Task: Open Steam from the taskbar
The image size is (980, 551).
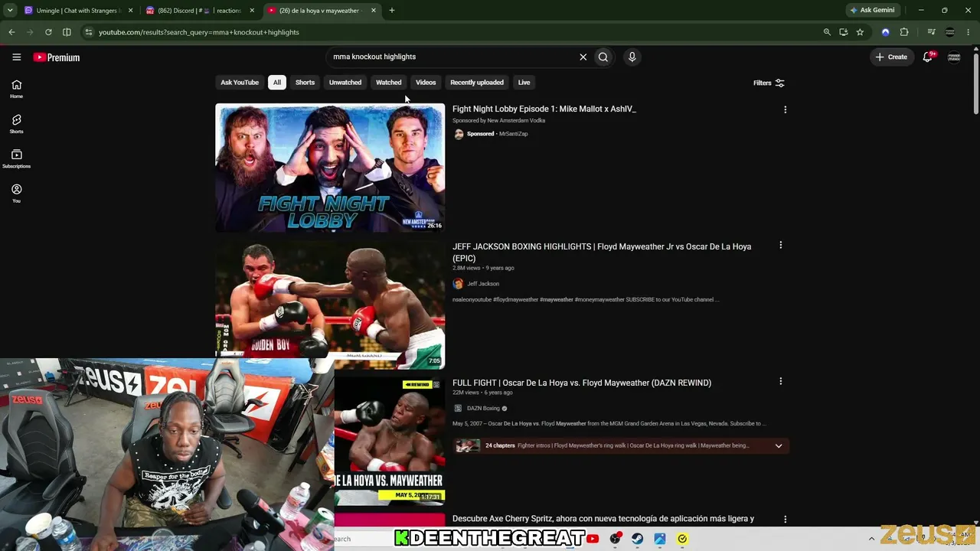Action: pos(637,539)
